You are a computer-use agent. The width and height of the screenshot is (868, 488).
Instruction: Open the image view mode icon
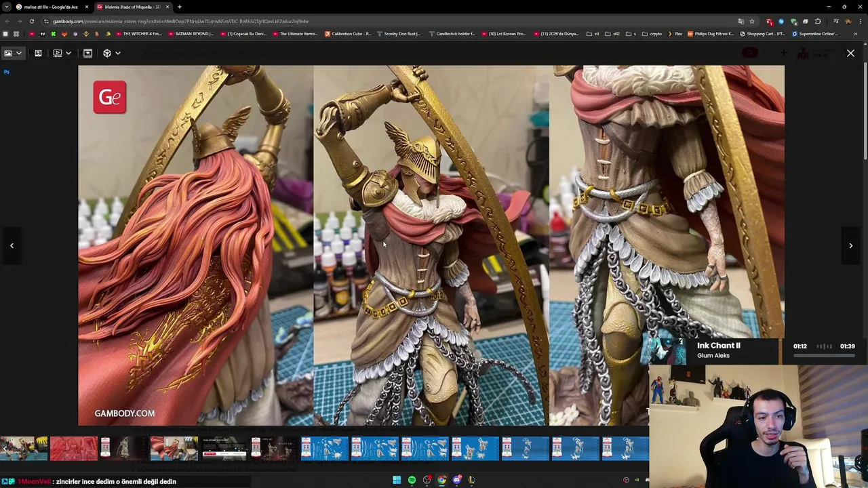point(8,53)
